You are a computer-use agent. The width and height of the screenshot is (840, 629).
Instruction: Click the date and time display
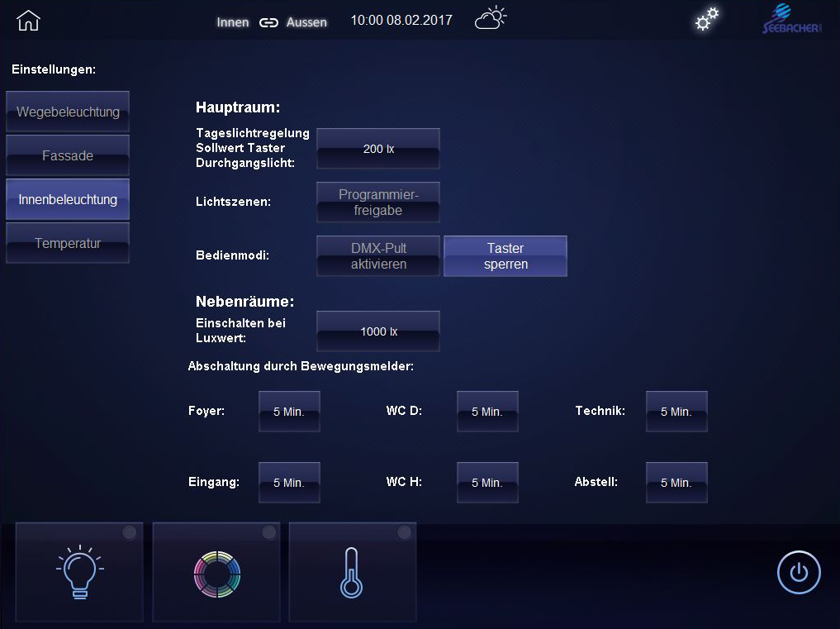[x=401, y=21]
